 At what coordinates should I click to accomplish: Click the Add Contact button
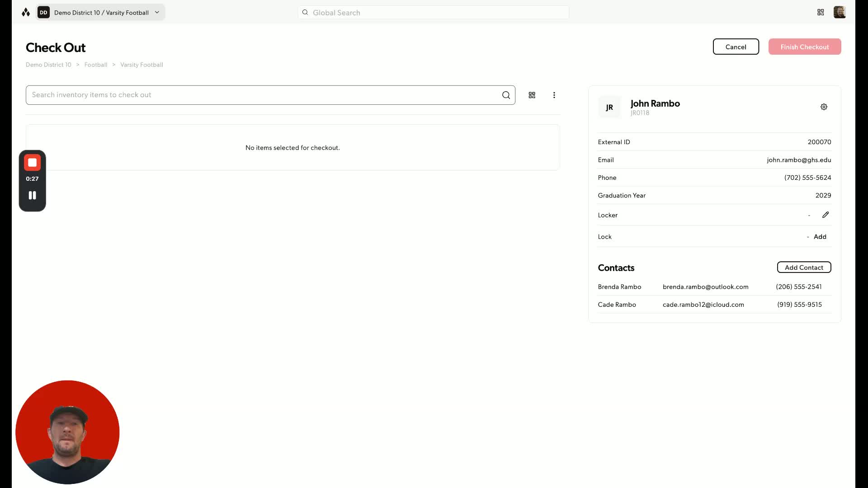point(804,267)
